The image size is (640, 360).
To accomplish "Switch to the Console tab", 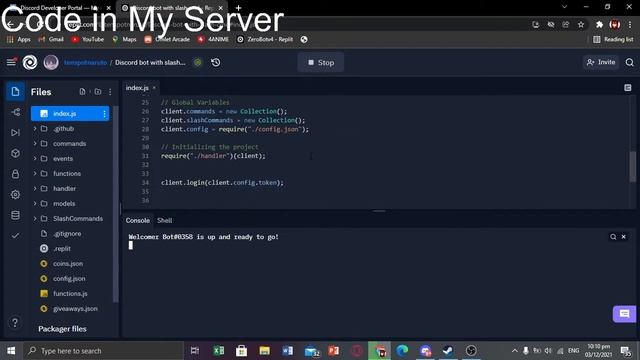I will [x=138, y=220].
